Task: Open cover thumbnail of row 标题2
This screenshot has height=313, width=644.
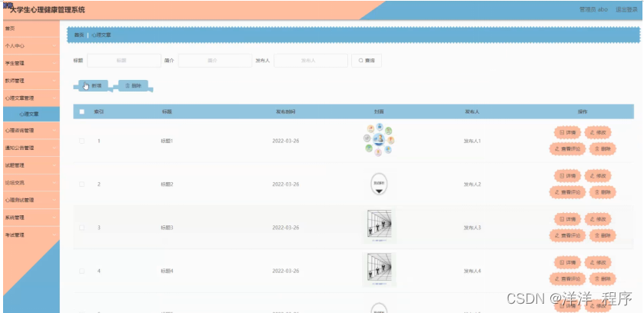Action: 379,184
